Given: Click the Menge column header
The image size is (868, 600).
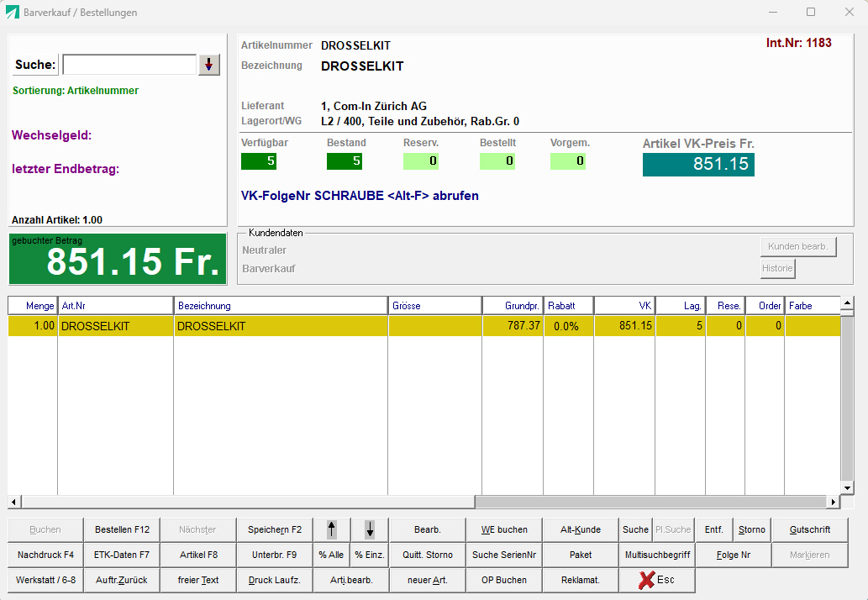Looking at the screenshot, I should point(33,306).
